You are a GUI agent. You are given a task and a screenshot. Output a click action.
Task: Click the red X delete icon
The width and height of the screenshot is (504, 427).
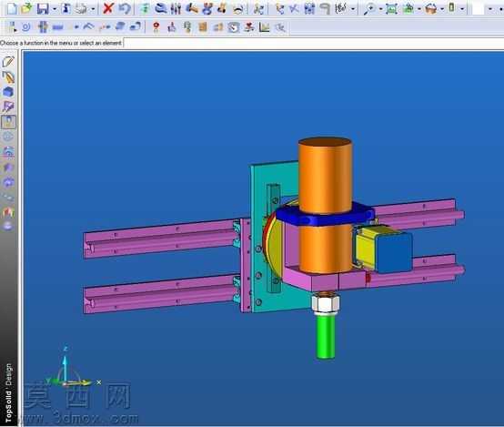(108, 8)
